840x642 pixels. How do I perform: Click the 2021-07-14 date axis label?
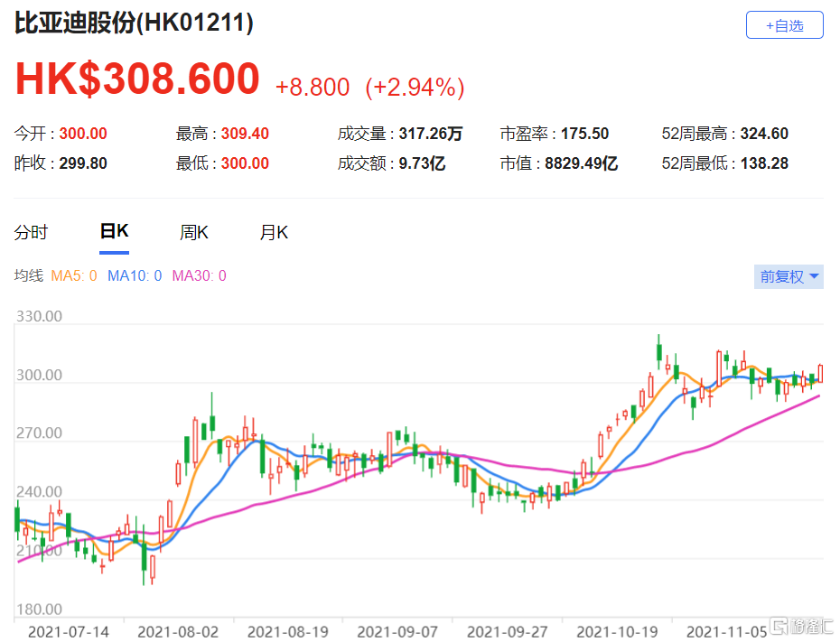69,632
